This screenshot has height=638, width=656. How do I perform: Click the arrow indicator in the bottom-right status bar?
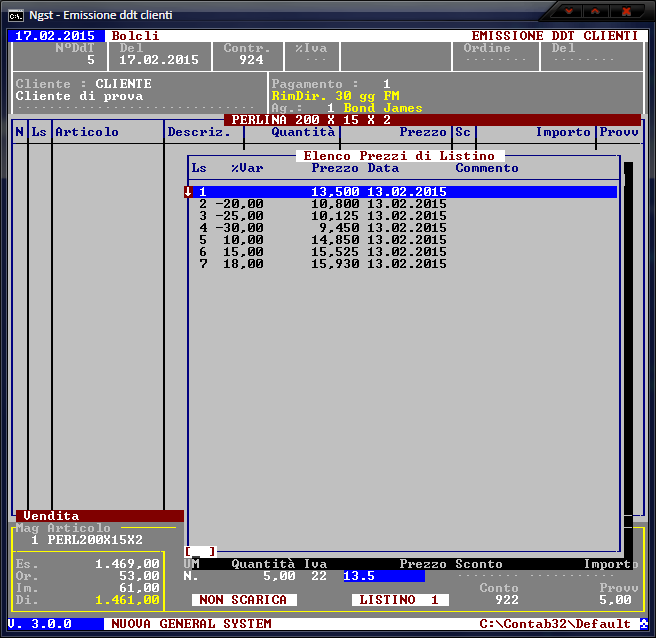click(643, 624)
